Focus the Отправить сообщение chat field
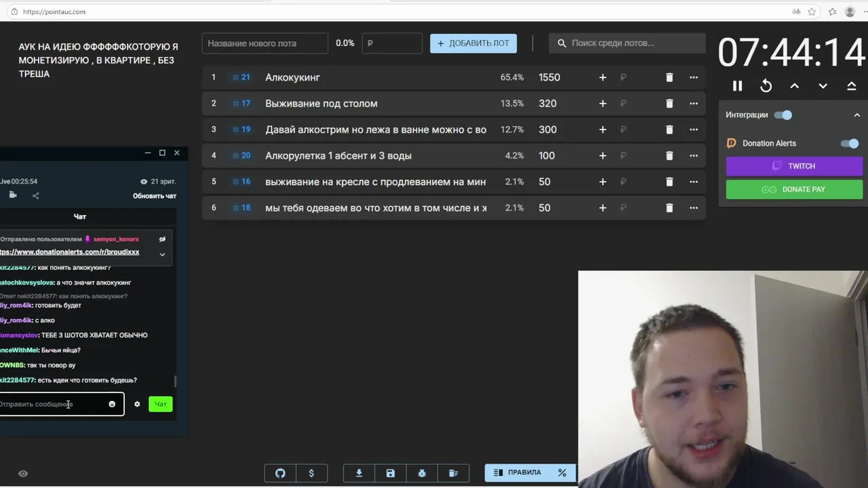This screenshot has width=868, height=488. [x=61, y=404]
